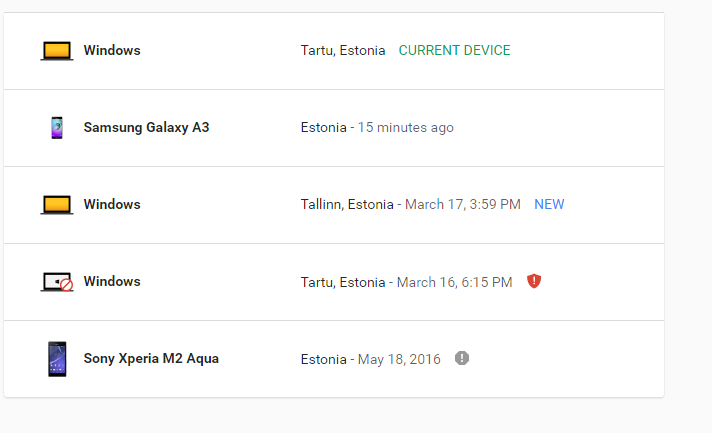Click the yellow laptop icon for current device
This screenshot has width=712, height=433.
pos(57,51)
